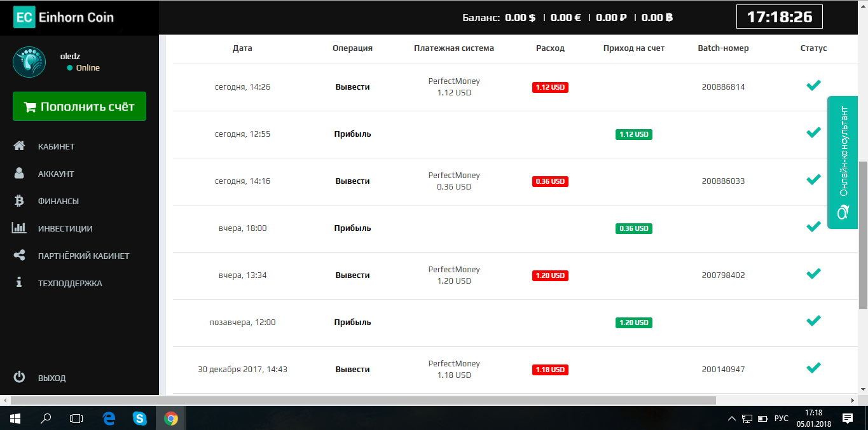868x430 pixels.
Task: Go to the Инвестиции section
Action: (65, 228)
